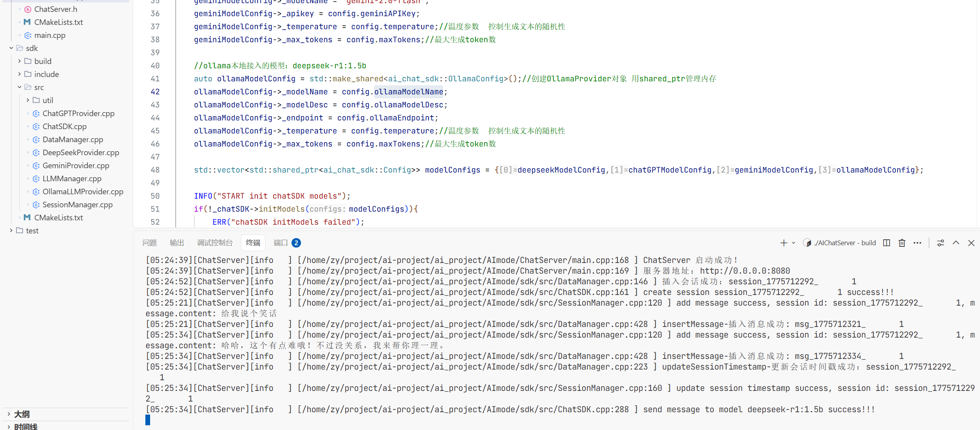Open terminal panel more actions ellipsis
Screen dimensions: 980x430
(x=917, y=243)
